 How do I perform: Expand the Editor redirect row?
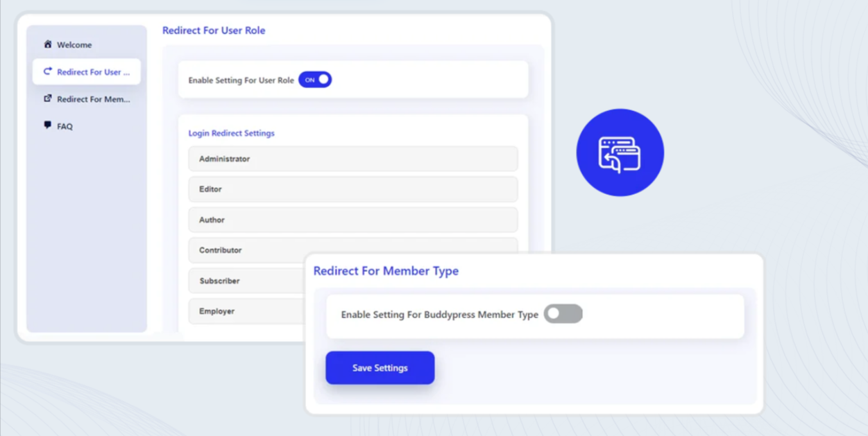tap(352, 189)
